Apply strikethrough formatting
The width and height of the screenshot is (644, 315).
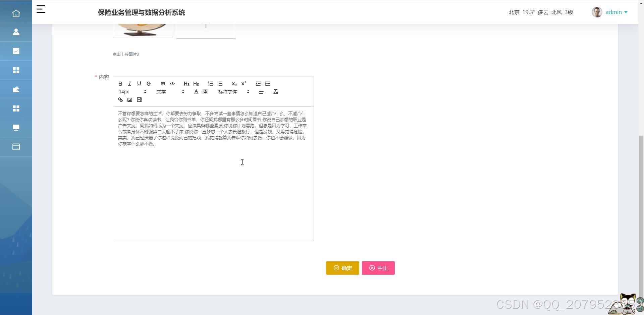coord(149,84)
